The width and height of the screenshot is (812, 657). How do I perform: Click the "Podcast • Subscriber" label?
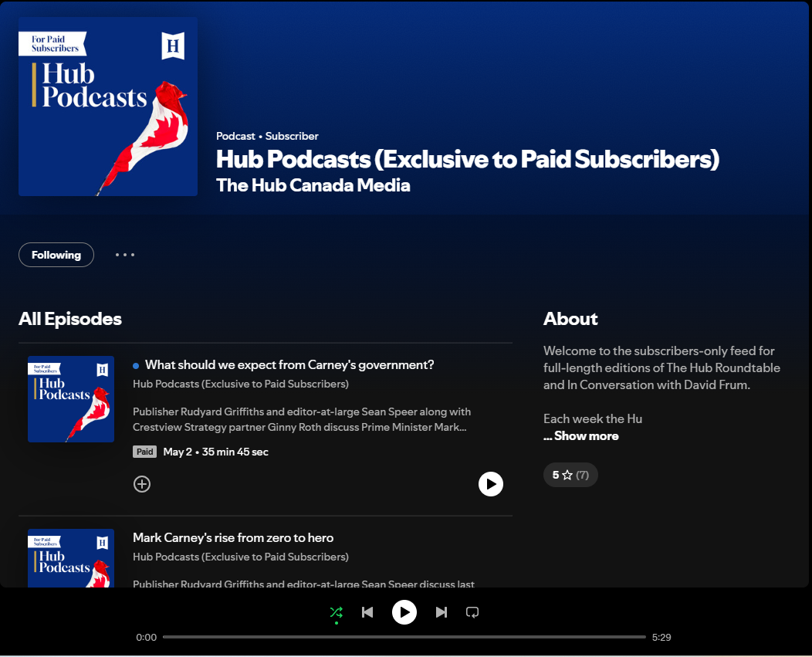[x=267, y=137]
